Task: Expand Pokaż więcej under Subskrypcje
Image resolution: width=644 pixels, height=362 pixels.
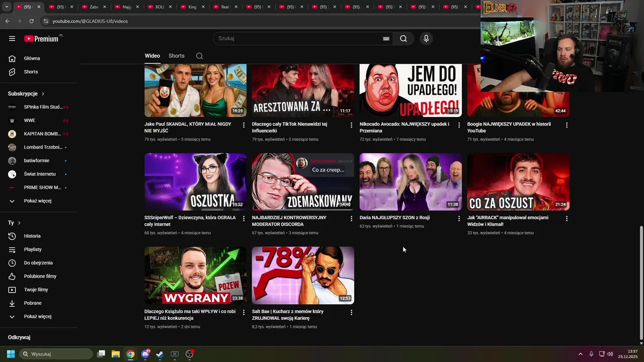Action: click(x=39, y=201)
